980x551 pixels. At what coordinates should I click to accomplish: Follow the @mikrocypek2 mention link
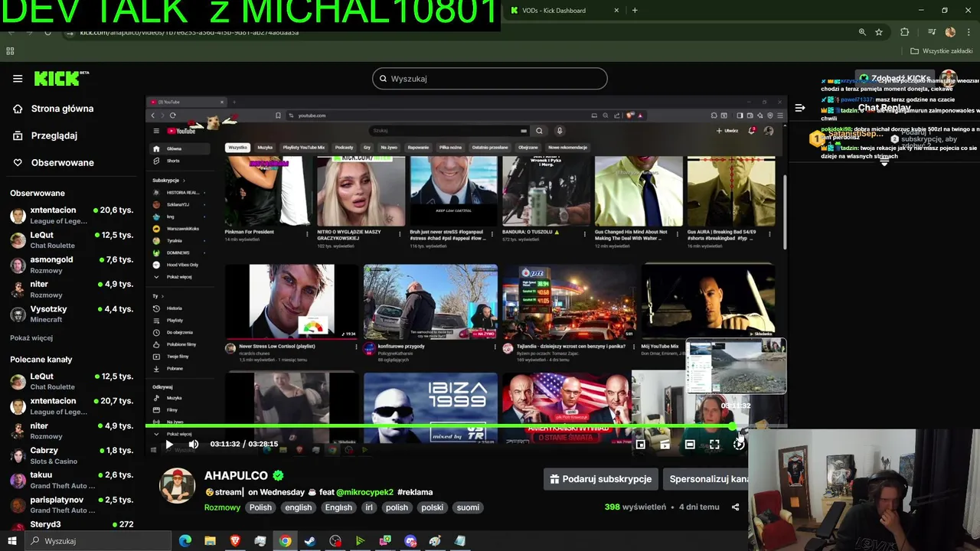click(364, 492)
